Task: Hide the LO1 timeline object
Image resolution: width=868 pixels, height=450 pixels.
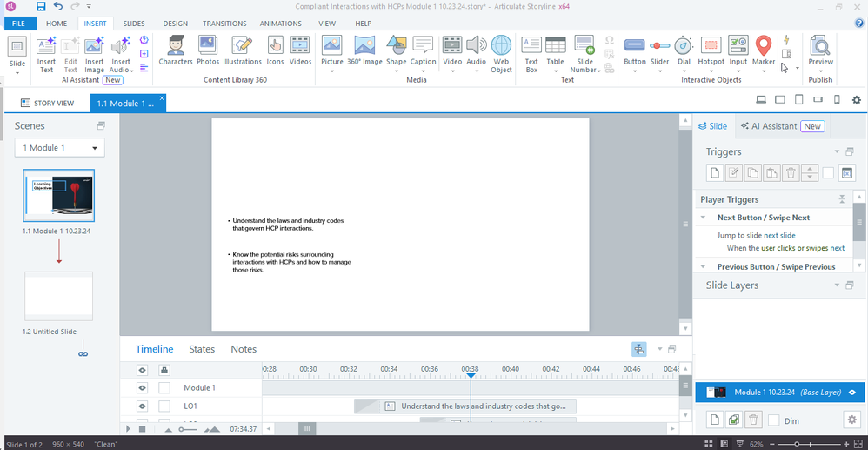Action: pos(143,406)
